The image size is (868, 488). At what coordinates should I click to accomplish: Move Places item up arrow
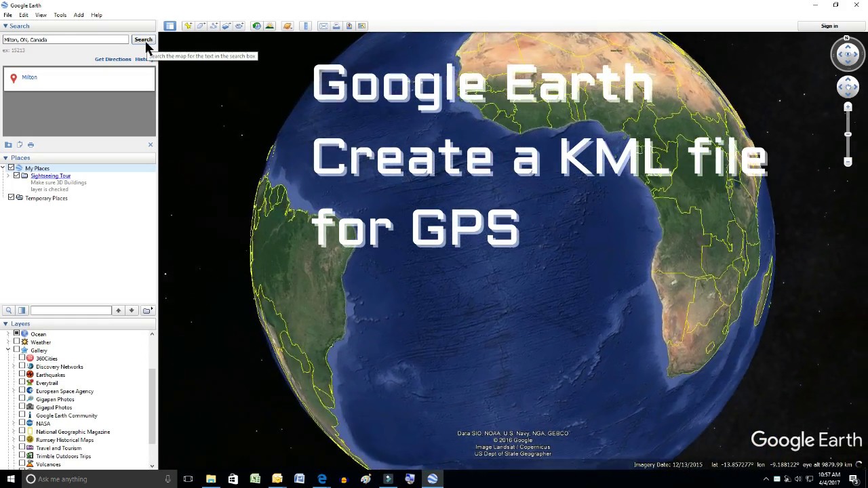pyautogui.click(x=118, y=310)
